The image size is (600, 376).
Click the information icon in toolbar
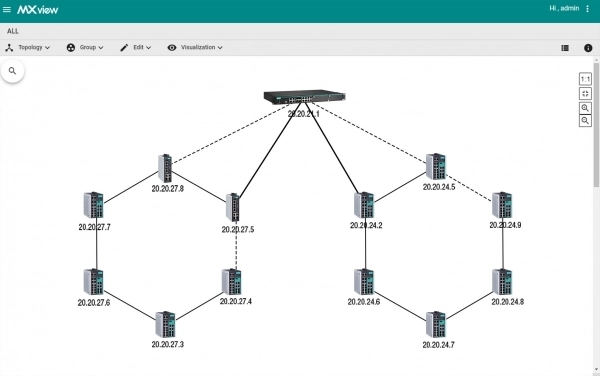click(588, 48)
